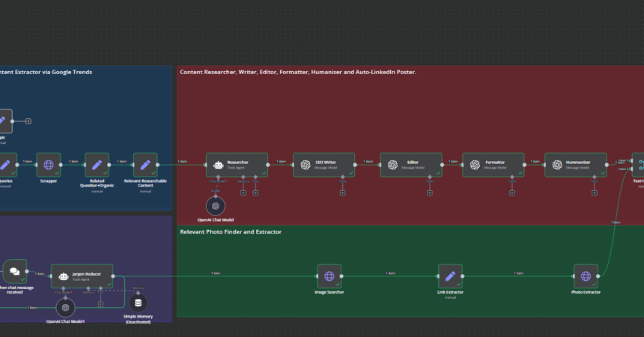644x337 pixels.
Task: Click the 'OpenAI Chat Model1' label
Action: (65, 321)
